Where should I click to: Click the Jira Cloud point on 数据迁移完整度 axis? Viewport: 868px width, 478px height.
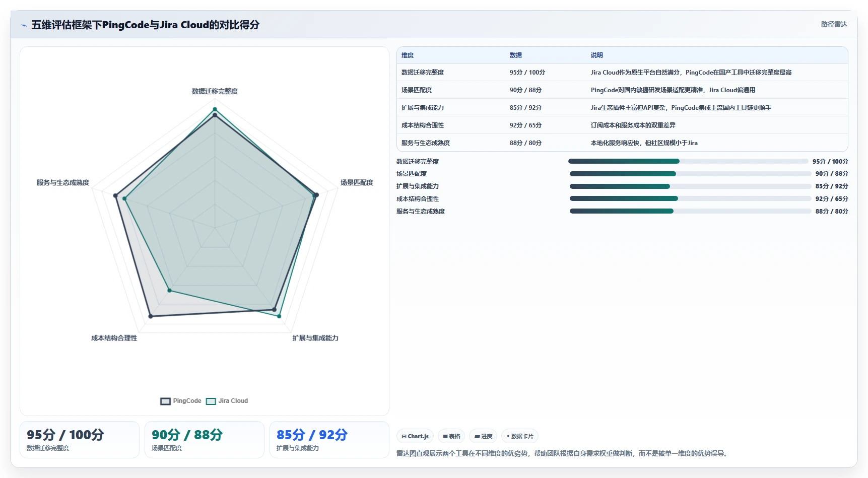215,109
